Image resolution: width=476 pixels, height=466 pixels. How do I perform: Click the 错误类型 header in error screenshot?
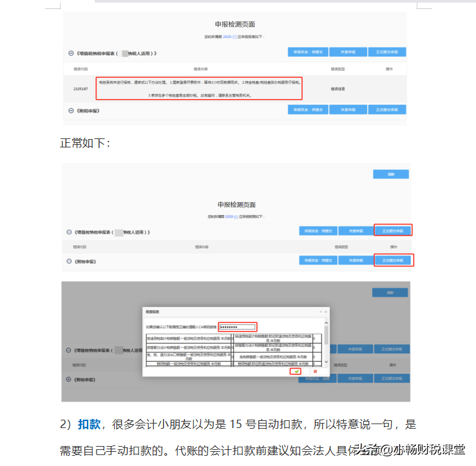[338, 69]
